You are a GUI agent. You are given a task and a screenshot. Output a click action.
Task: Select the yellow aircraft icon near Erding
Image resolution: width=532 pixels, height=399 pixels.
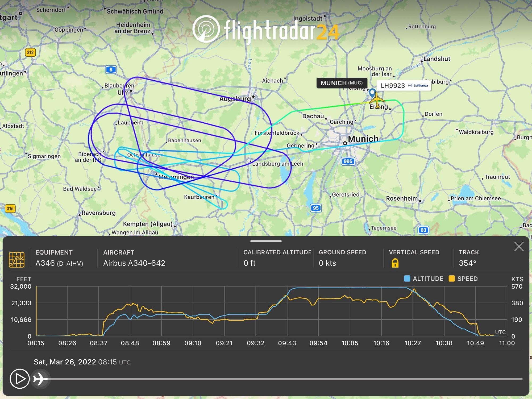(x=377, y=100)
